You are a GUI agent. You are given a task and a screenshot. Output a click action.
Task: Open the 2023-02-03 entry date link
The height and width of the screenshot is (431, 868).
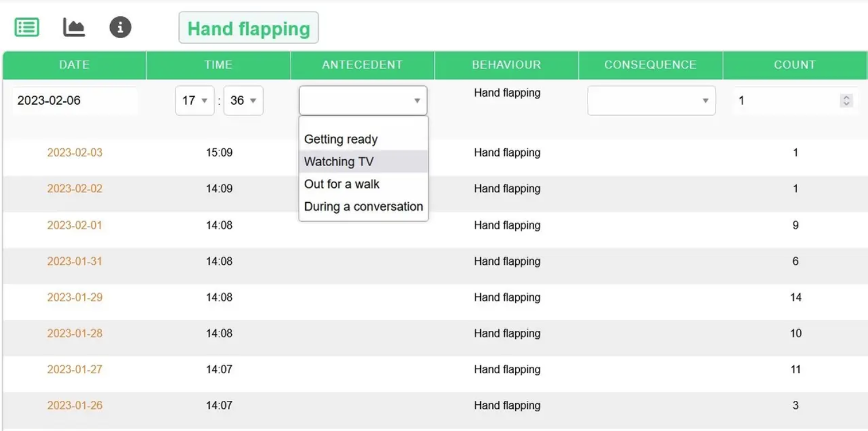click(x=75, y=153)
